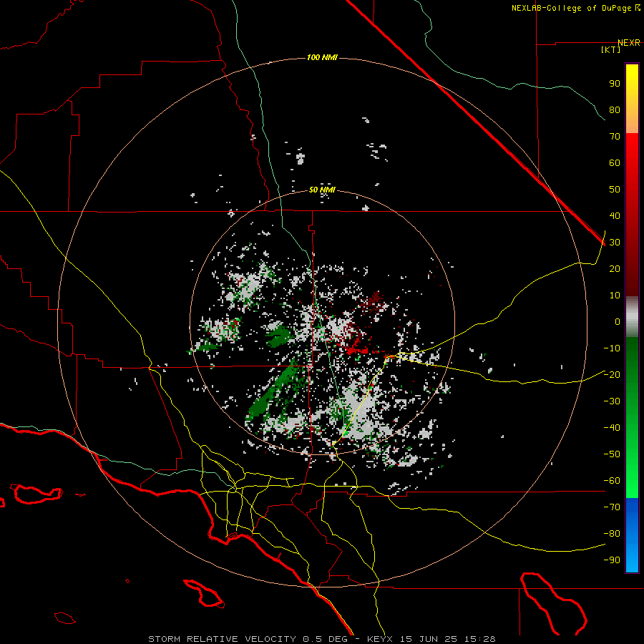The image size is (644, 644).
Task: Click the -30 value on velocity scale
Action: (612, 401)
